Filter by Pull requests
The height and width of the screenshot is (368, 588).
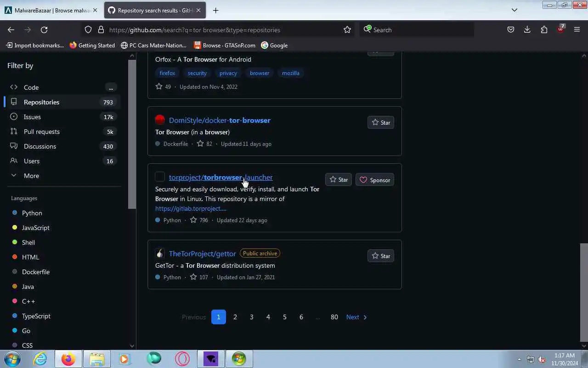(63, 132)
